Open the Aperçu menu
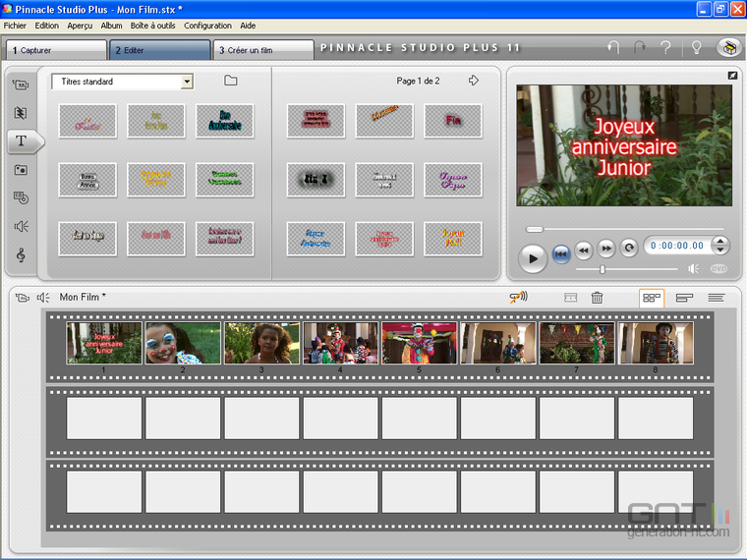This screenshot has height=560, width=747. pos(80,26)
